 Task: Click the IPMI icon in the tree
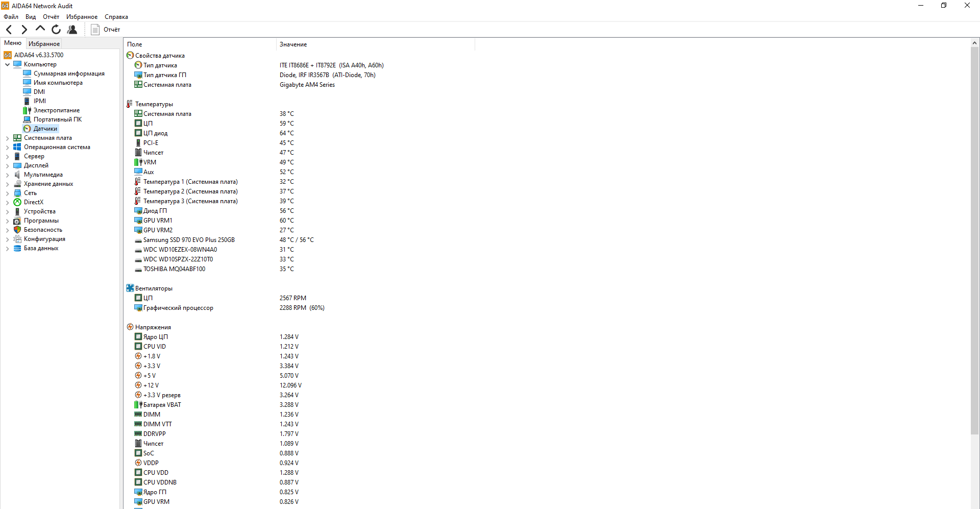(27, 101)
